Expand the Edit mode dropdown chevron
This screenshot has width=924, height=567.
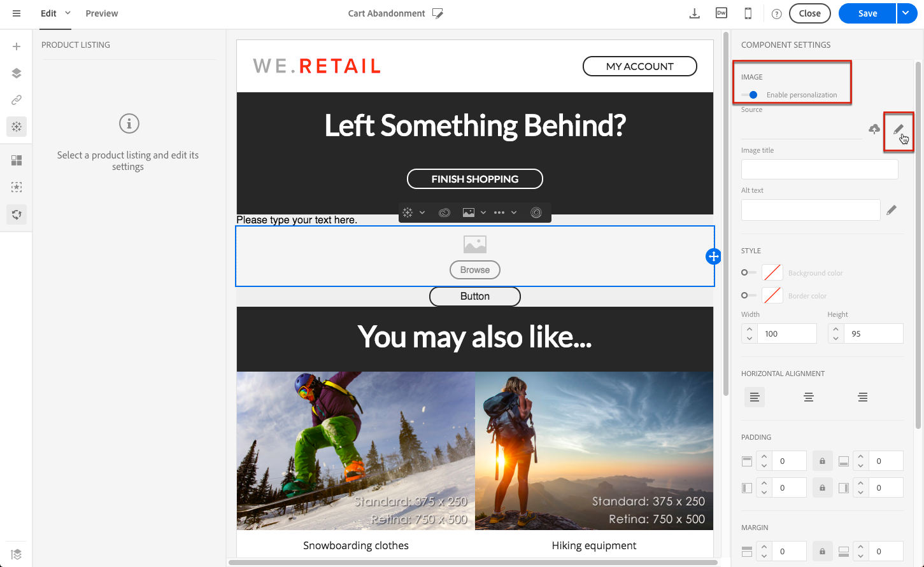tap(68, 13)
